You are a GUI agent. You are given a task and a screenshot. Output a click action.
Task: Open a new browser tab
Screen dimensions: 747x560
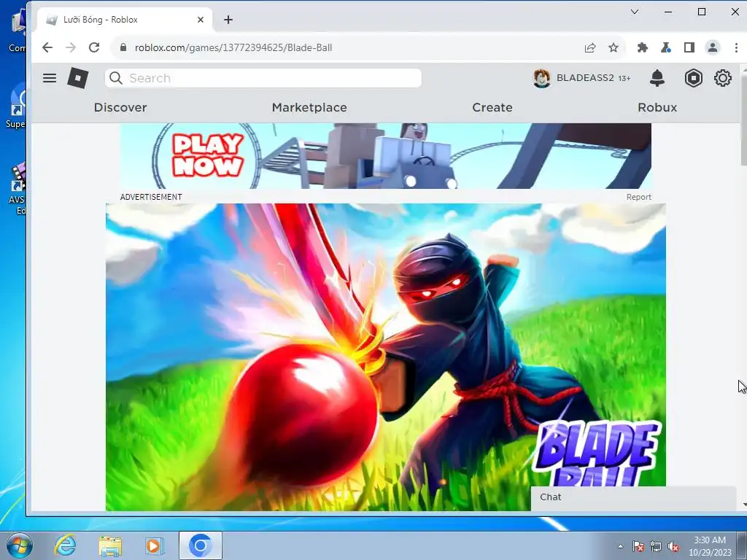(228, 20)
